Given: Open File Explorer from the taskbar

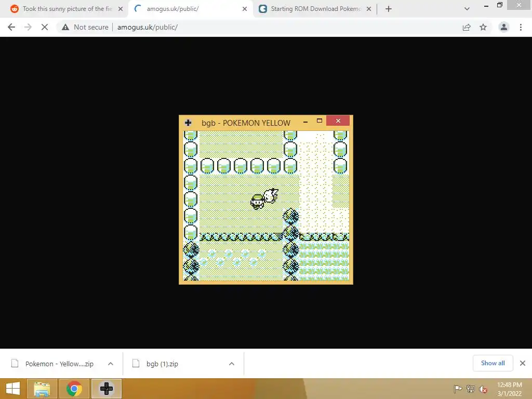Looking at the screenshot, I should click(42, 389).
